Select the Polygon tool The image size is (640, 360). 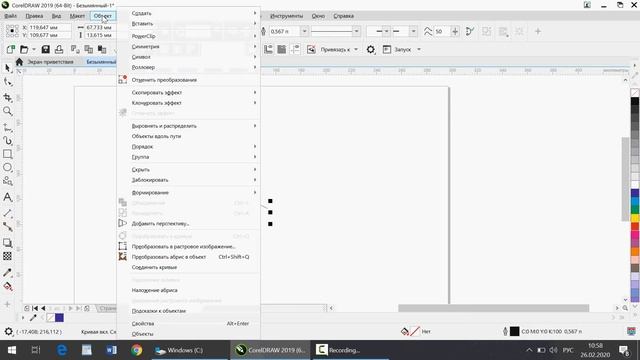pos(7,181)
